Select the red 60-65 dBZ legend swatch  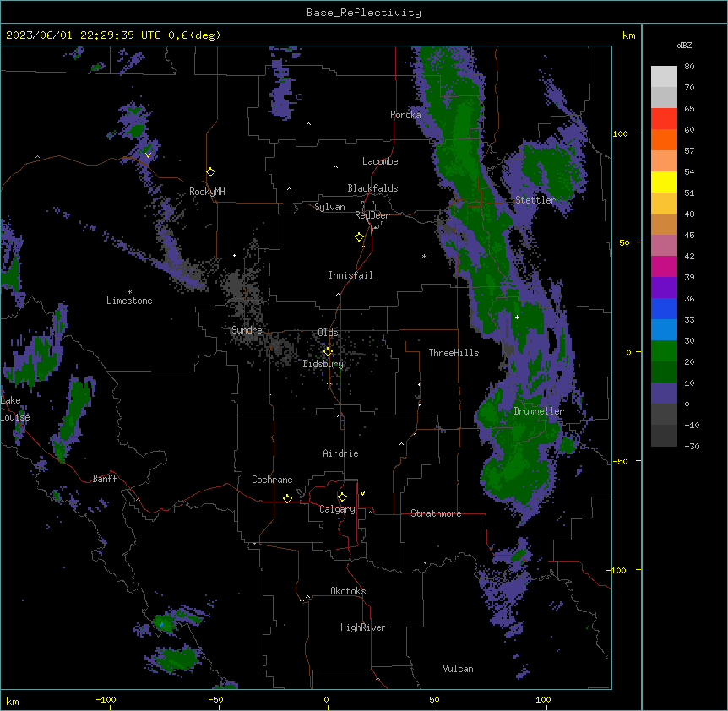click(x=664, y=119)
